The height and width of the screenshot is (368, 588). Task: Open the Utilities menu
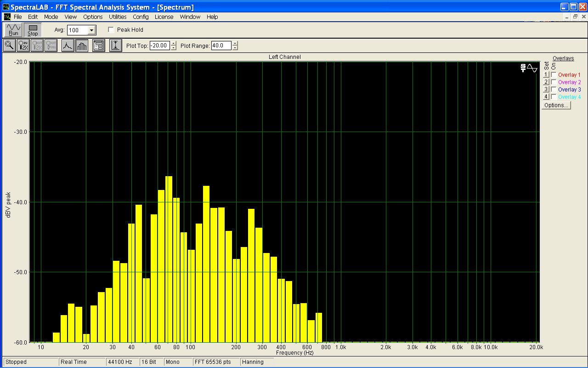pyautogui.click(x=118, y=17)
